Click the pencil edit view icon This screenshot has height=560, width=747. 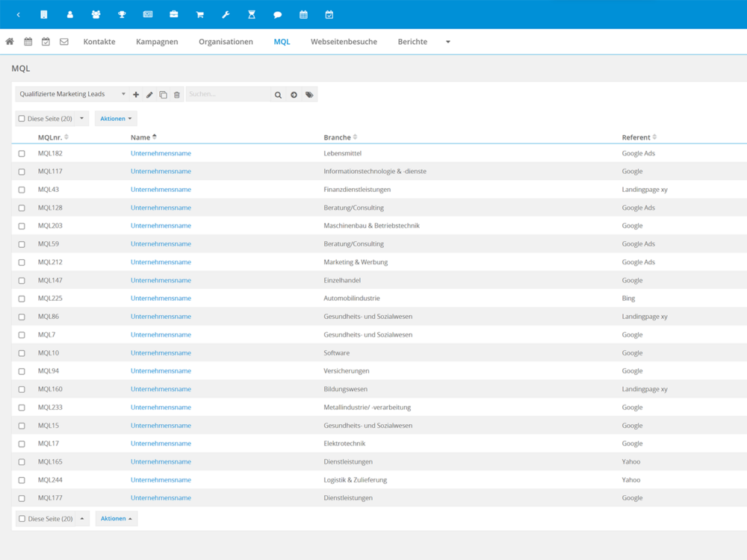(149, 95)
